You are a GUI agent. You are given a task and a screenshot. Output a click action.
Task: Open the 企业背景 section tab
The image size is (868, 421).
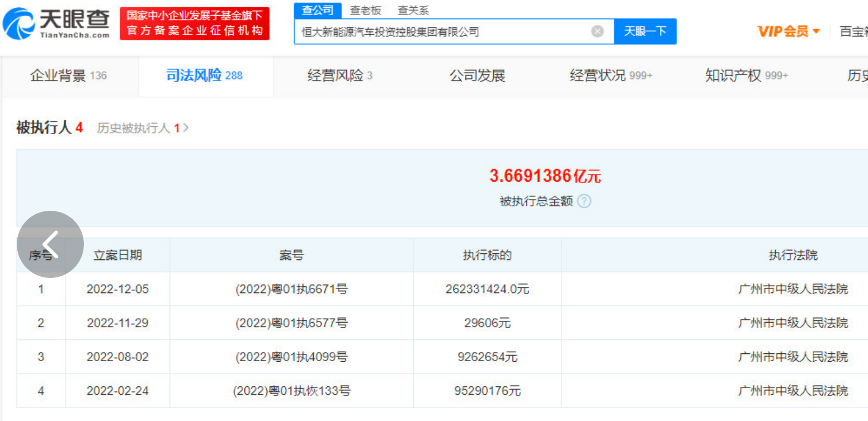68,75
